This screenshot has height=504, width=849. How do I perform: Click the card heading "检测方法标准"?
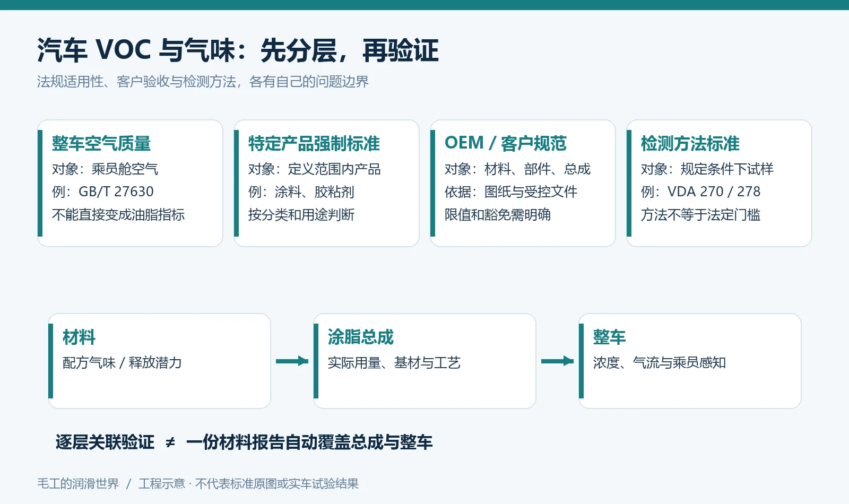(x=690, y=143)
